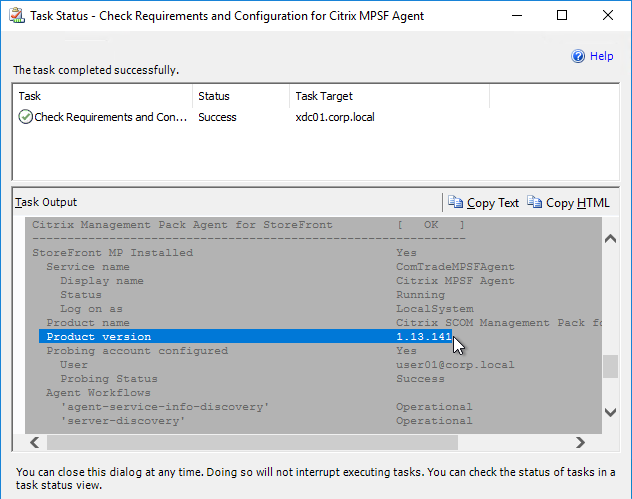
Task: Click the highlighted Product version line
Action: coord(245,336)
